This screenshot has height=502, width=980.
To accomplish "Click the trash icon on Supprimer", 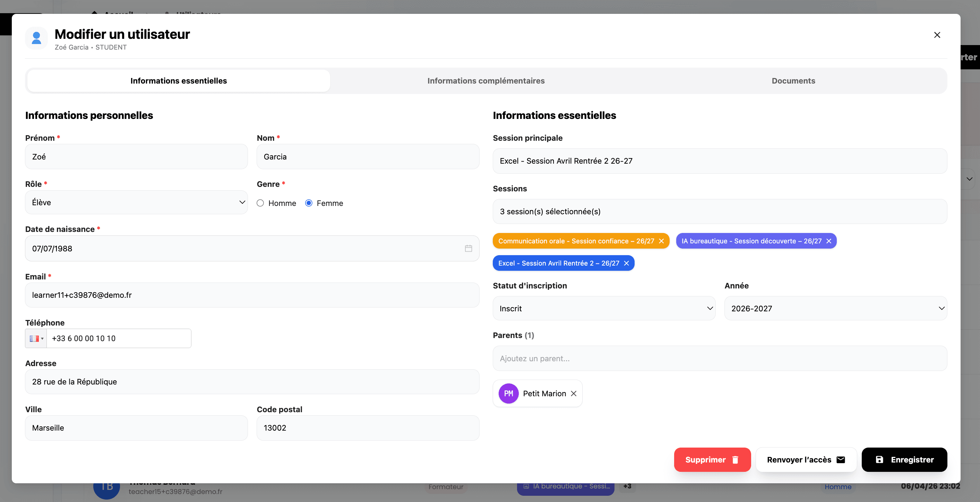I will coord(735,460).
